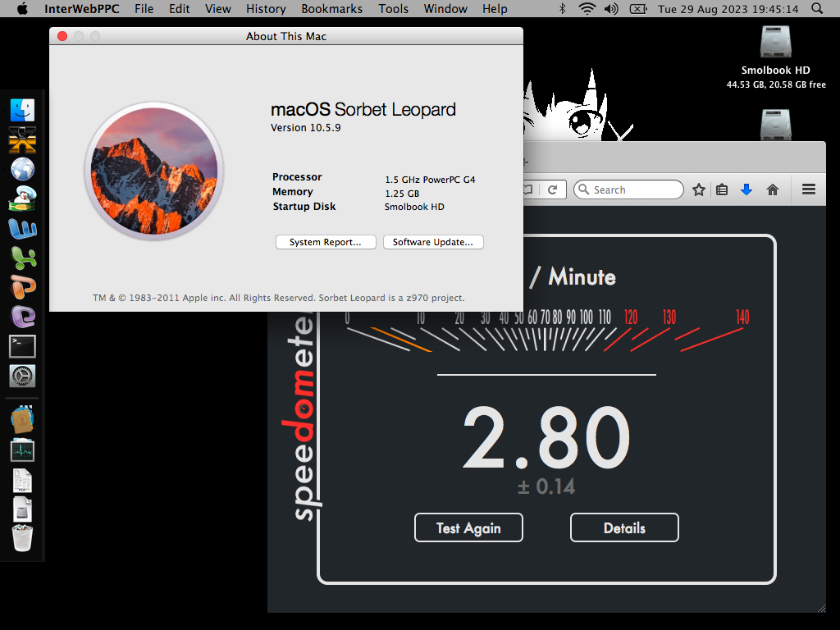Open InterWebPPC globe icon in dock
This screenshot has height=630, width=840.
pyautogui.click(x=22, y=169)
